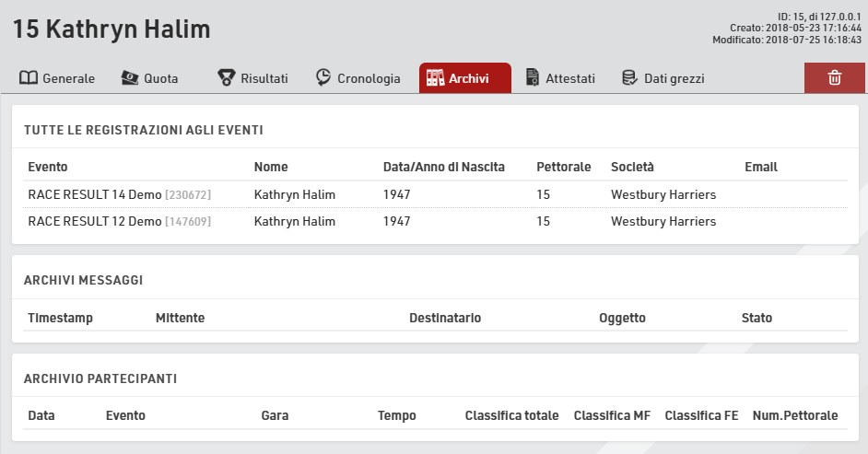Click the red trash delete icon
This screenshot has width=868, height=454.
click(834, 78)
